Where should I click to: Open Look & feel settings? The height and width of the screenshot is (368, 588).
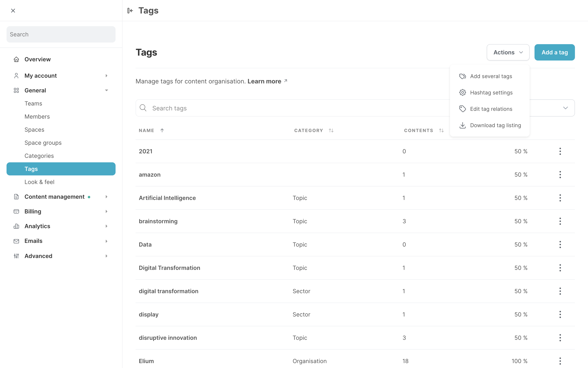point(39,182)
